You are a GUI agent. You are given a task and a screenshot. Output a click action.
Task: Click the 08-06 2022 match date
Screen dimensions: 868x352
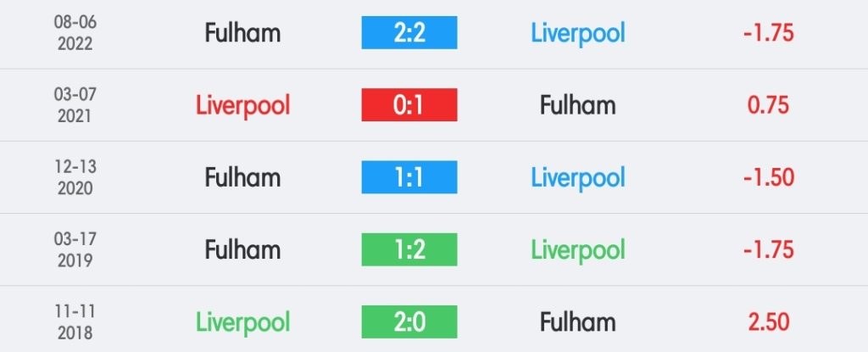[76, 33]
